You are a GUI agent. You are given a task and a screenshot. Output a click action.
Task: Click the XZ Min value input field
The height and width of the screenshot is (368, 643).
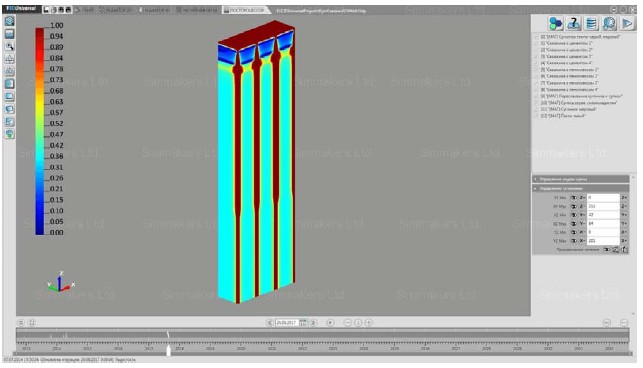pos(603,215)
